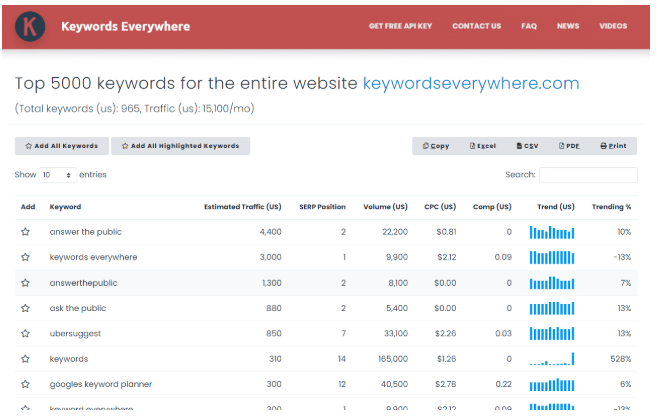Star the 'keywords' keyword row
658x418 pixels.
[x=26, y=359]
